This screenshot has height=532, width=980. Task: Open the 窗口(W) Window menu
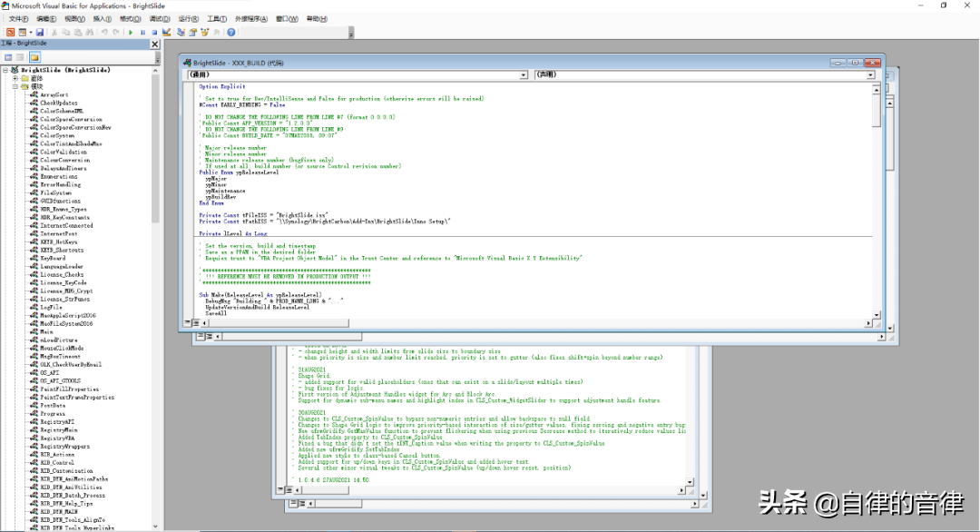[x=287, y=19]
